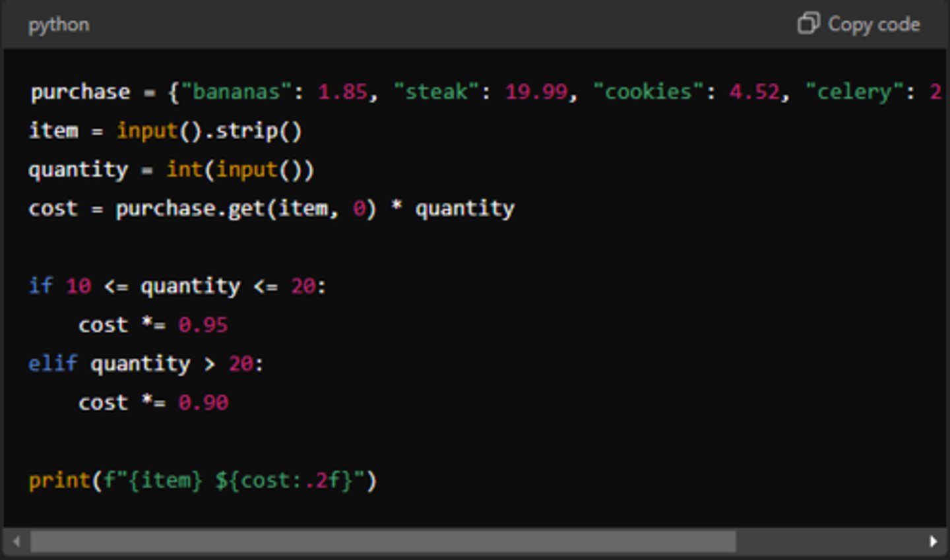The width and height of the screenshot is (950, 560).
Task: Click the 0.95 discount multiplier
Action: click(x=203, y=325)
